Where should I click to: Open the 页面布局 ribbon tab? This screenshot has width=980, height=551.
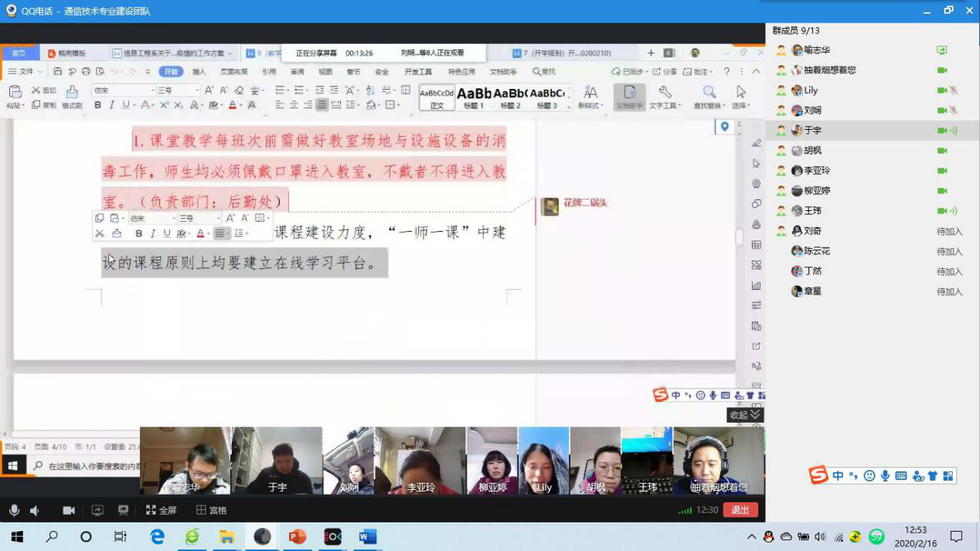coord(233,72)
